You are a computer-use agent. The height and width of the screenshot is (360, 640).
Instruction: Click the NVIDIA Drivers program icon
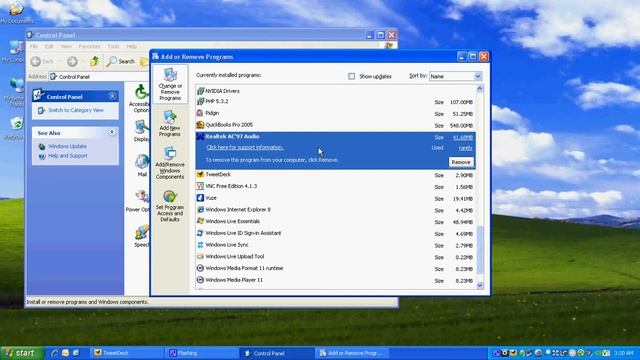pos(200,91)
